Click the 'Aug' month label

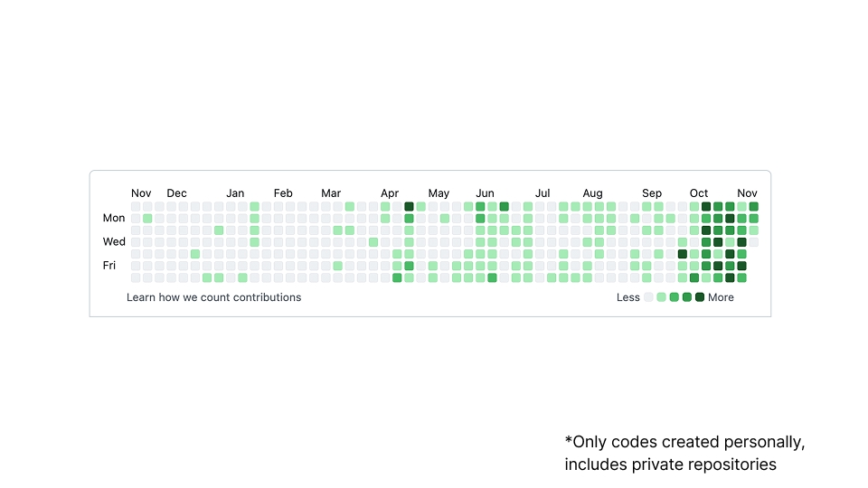click(592, 193)
